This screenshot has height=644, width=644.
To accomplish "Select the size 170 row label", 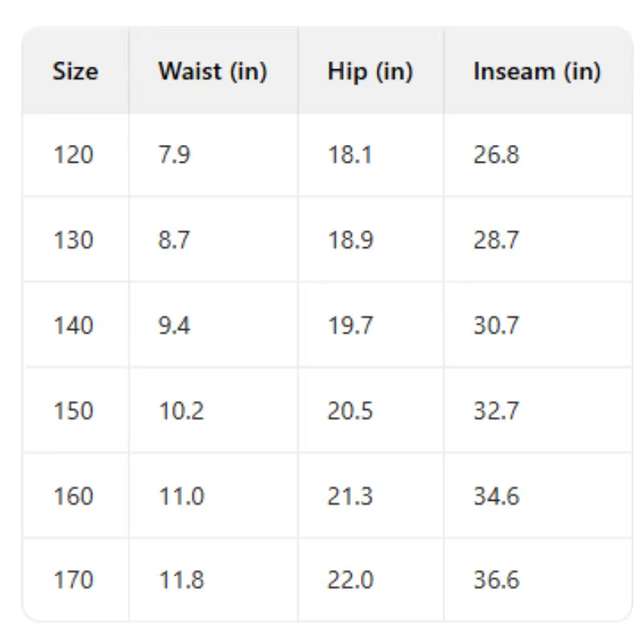I will click(73, 580).
